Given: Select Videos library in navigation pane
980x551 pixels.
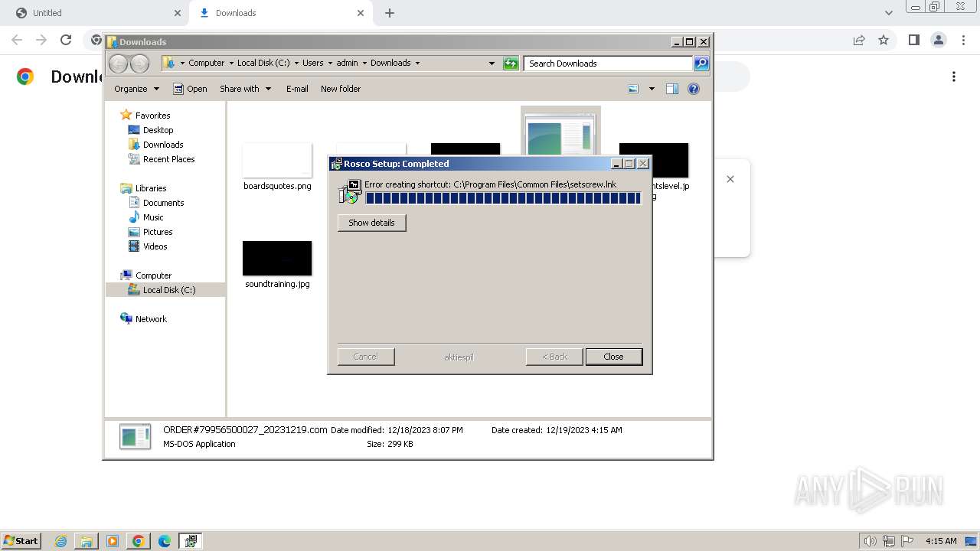Looking at the screenshot, I should [x=155, y=246].
